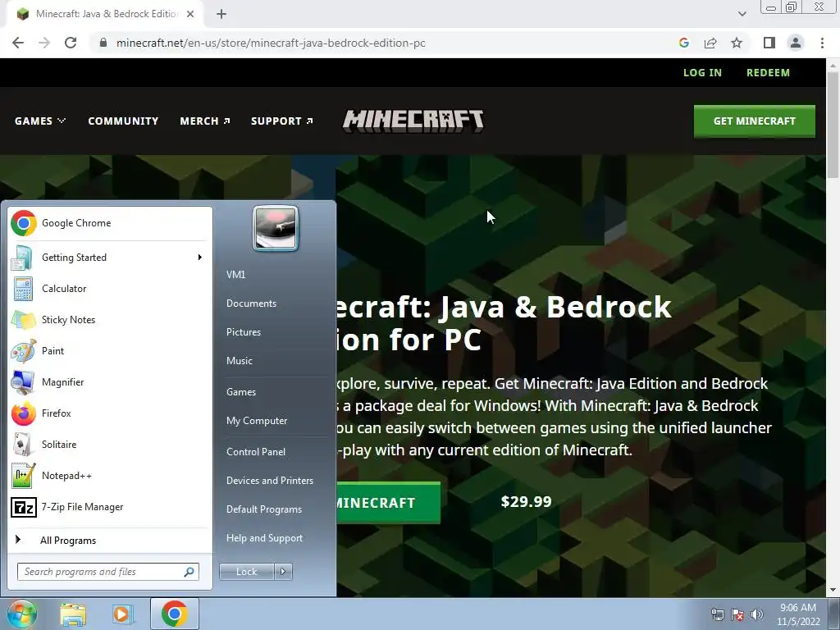This screenshot has width=840, height=630.
Task: Open 7-Zip File Manager from Start menu
Action: tap(110, 507)
